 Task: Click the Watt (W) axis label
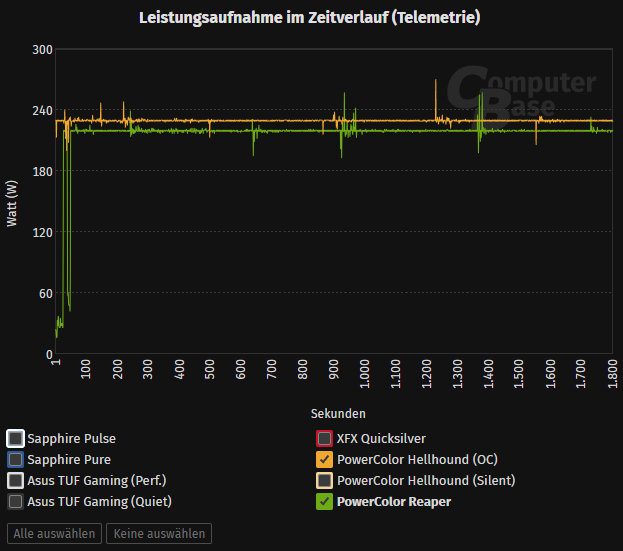pos(12,203)
